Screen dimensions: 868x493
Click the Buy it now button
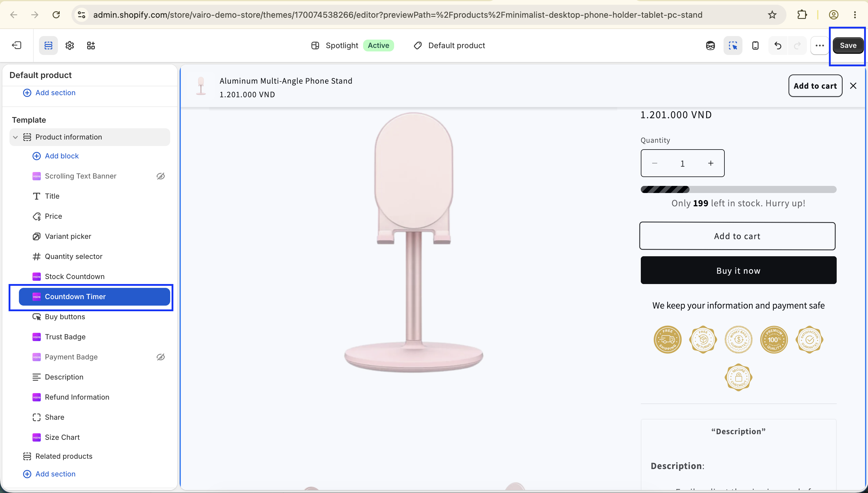click(738, 270)
